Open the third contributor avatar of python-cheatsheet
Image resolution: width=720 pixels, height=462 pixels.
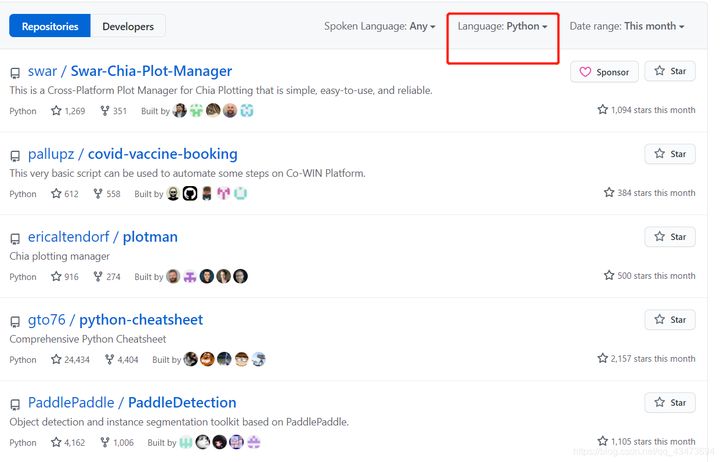[x=224, y=359]
